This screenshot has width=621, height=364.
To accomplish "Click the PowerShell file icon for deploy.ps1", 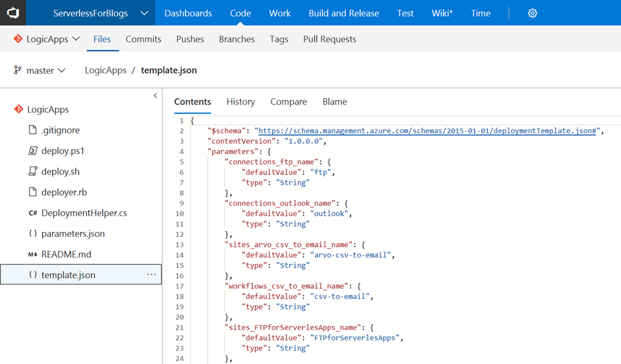I will [x=33, y=151].
